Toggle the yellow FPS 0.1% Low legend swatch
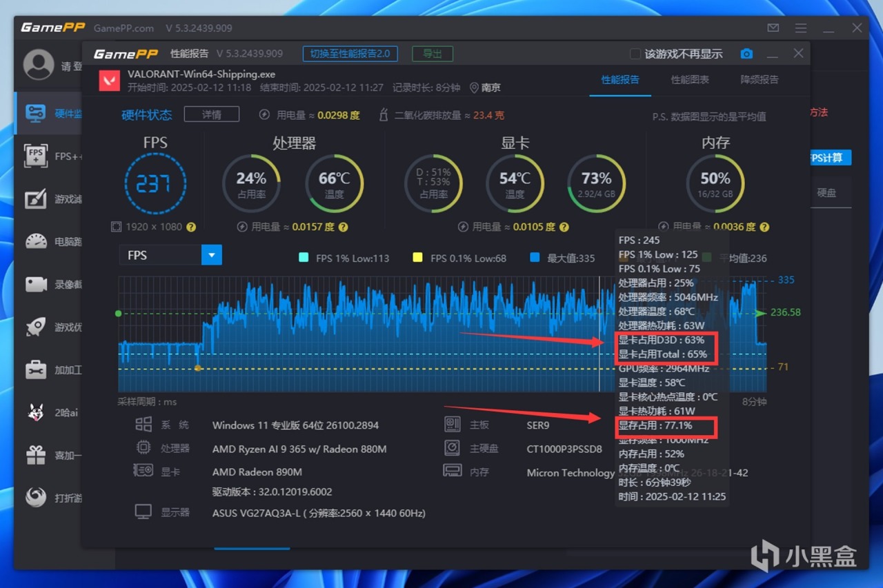Image resolution: width=883 pixels, height=588 pixels. 417,258
